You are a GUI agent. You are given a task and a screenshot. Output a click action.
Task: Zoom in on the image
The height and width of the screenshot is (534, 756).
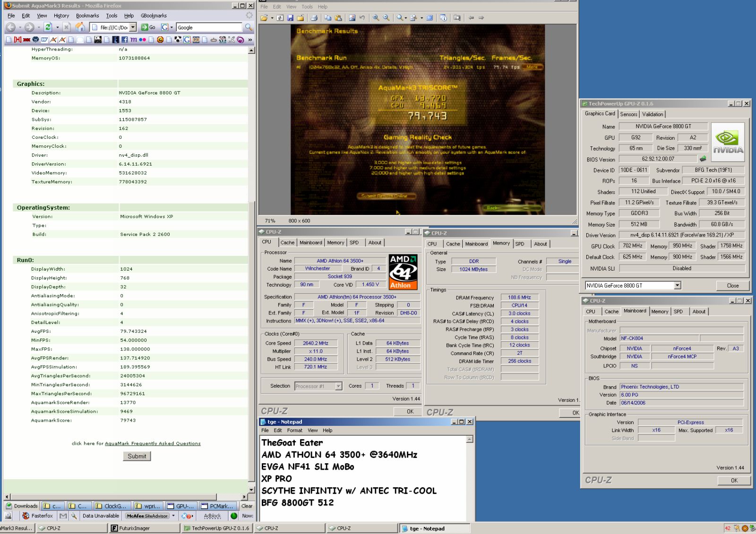coord(376,18)
